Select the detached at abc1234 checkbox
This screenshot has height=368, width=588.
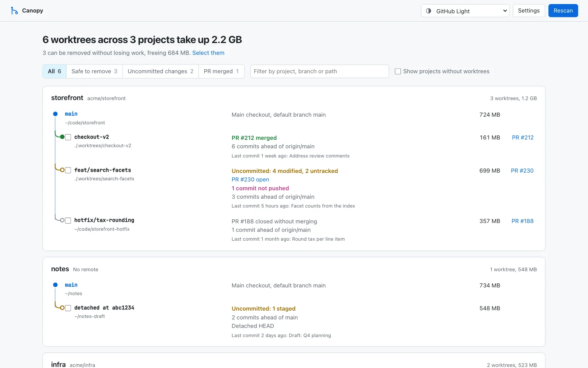[x=68, y=308]
